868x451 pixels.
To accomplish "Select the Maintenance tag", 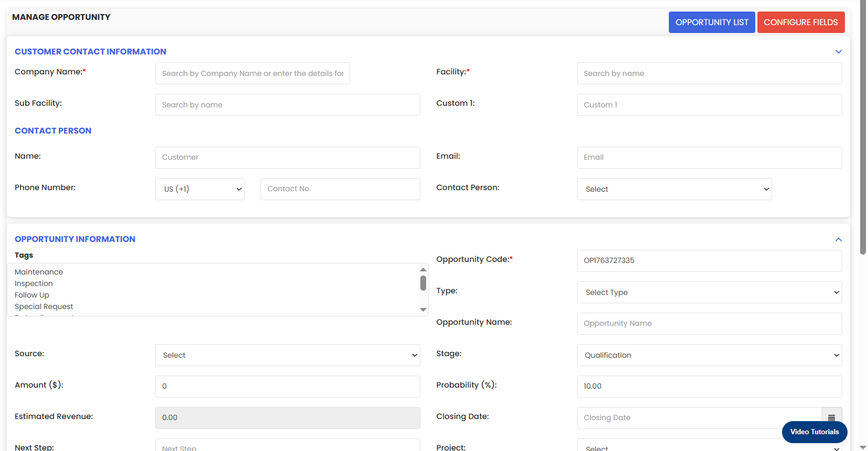I will click(x=39, y=272).
